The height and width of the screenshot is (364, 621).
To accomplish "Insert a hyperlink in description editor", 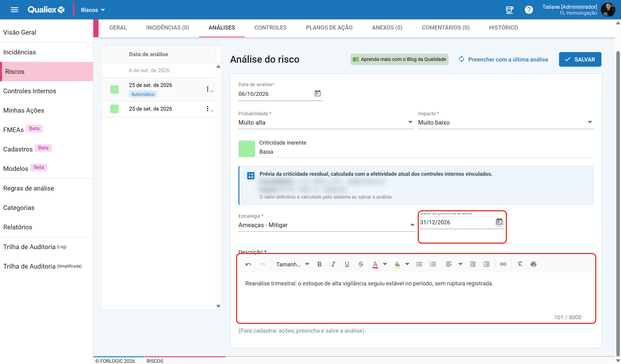I will click(x=503, y=264).
